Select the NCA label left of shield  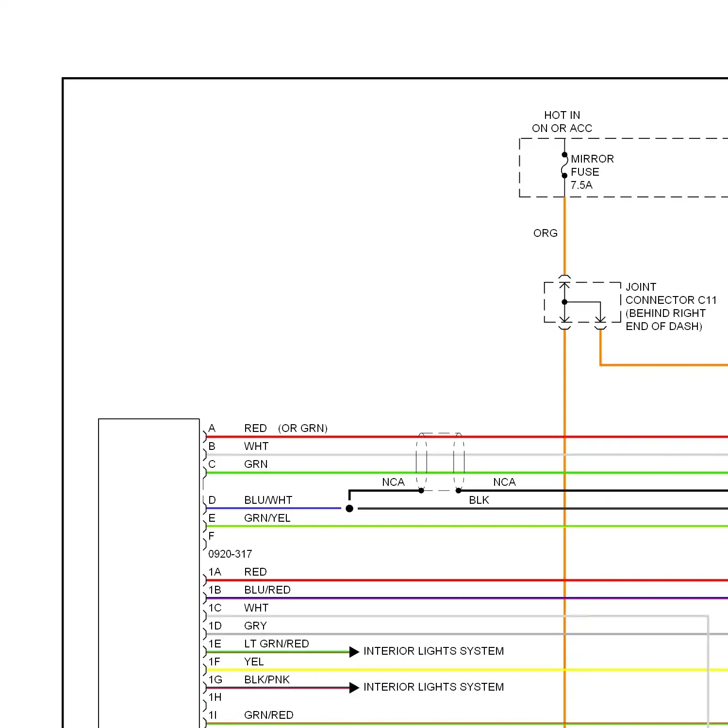[393, 482]
